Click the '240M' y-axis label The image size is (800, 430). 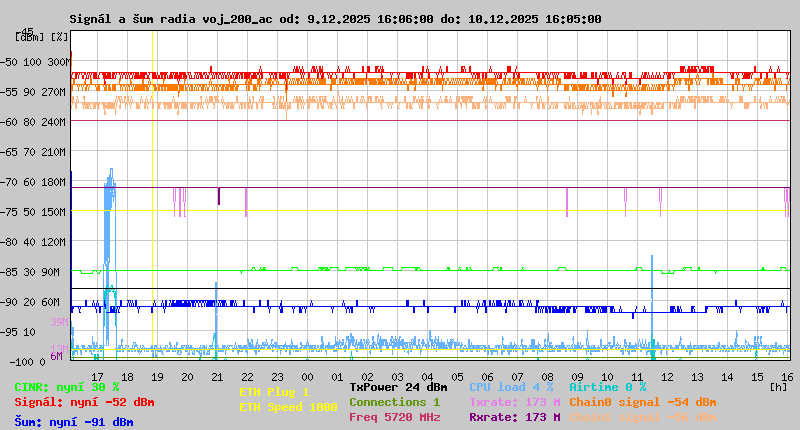click(56, 122)
